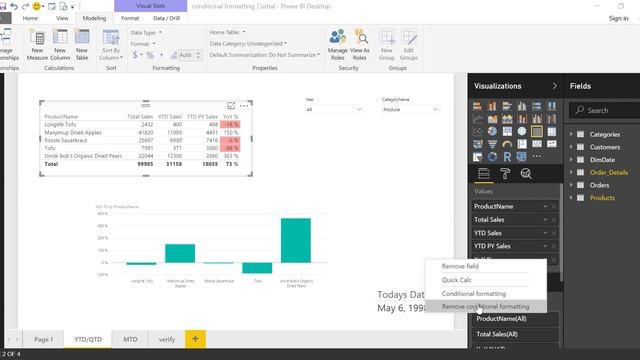The width and height of the screenshot is (640, 360).
Task: Go to the MTD page tab
Action: click(x=130, y=339)
